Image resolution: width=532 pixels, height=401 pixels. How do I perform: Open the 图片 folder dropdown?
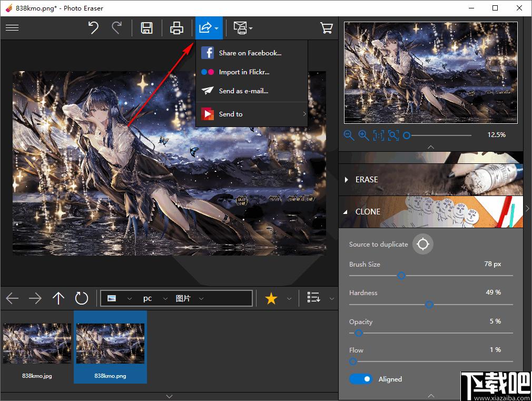coord(201,299)
